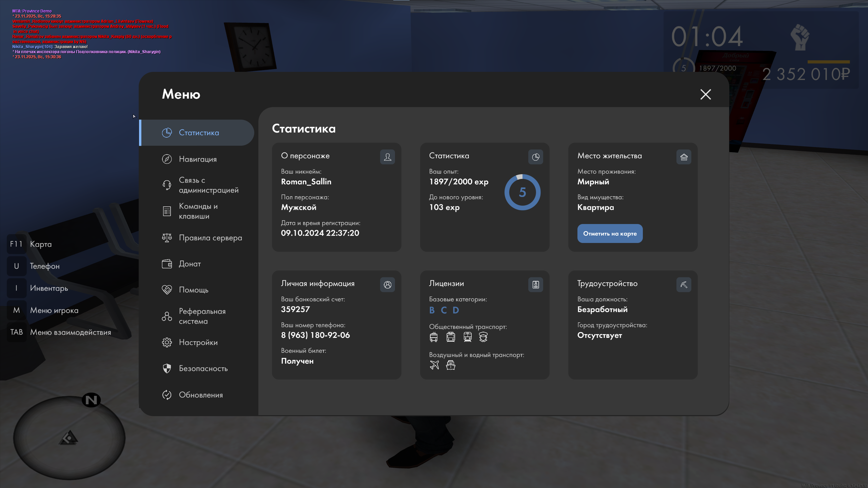Go to the Донат section
868x488 pixels.
coord(190,264)
